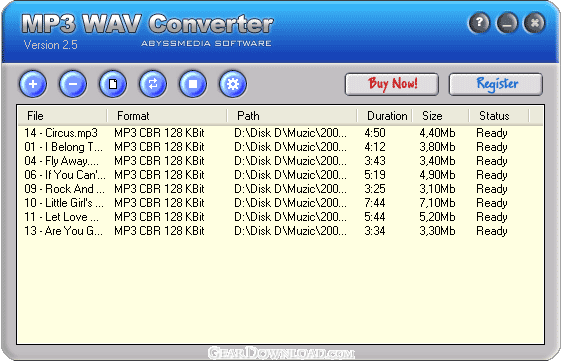The height and width of the screenshot is (361, 562).
Task: Open help with question mark icon
Action: (479, 23)
